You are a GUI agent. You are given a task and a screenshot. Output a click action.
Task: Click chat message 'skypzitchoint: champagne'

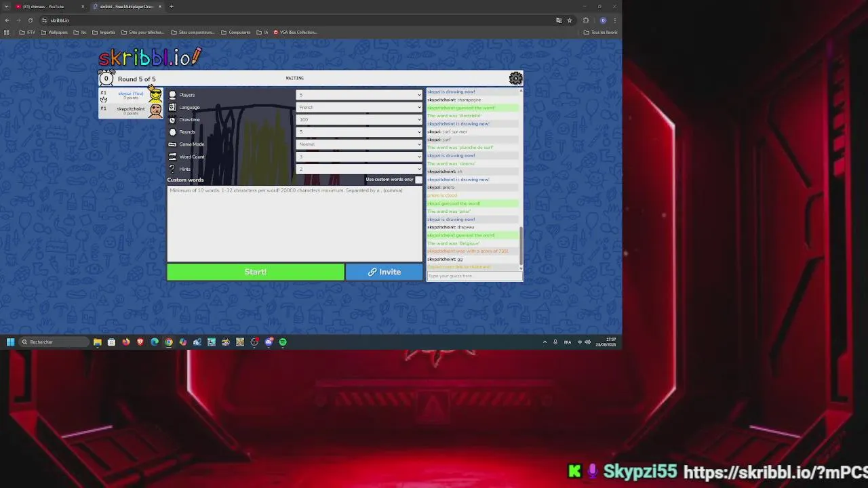point(454,100)
